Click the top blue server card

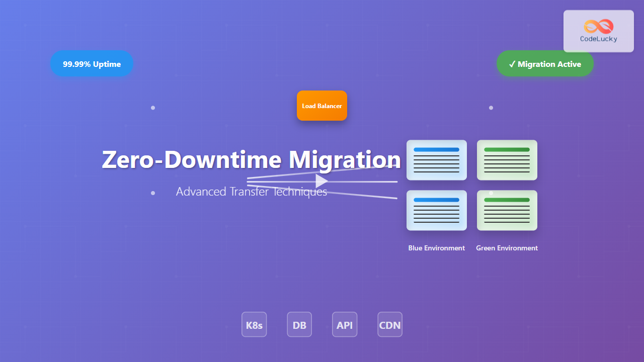[437, 160]
